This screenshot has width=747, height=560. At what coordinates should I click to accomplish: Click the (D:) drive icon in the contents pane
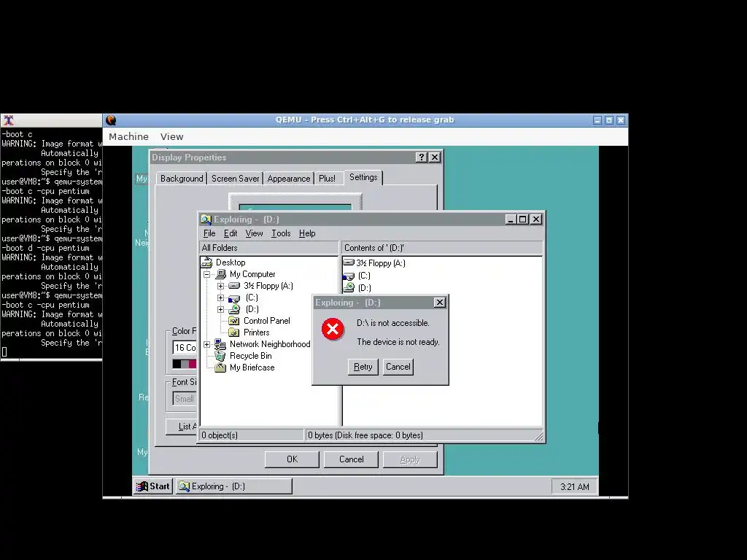click(349, 287)
